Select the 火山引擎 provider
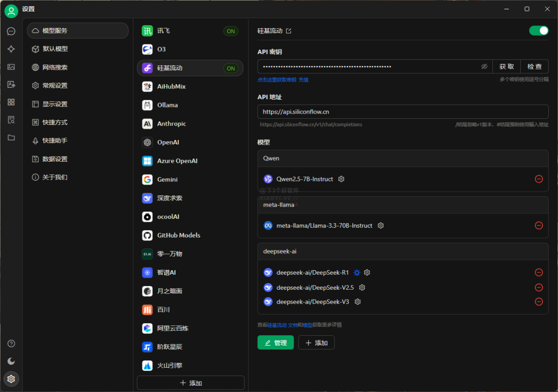The height and width of the screenshot is (392, 558). (x=190, y=365)
